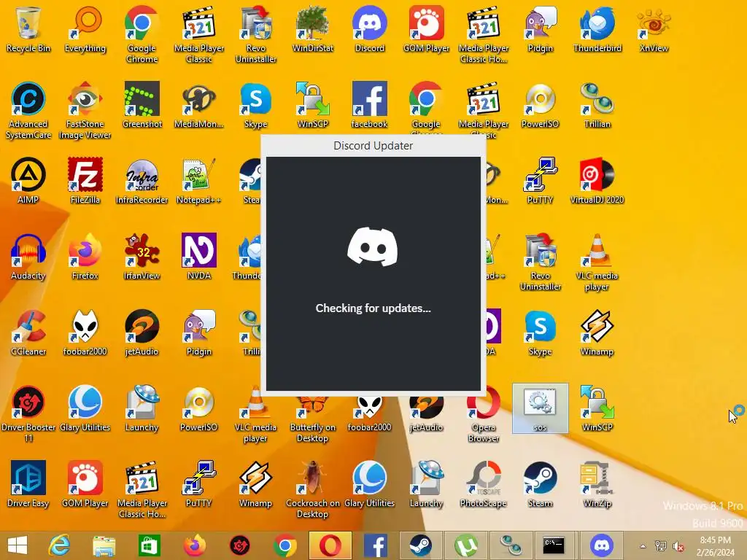Image resolution: width=747 pixels, height=560 pixels.
Task: Select the highlighted sos desktop icon
Action: [x=540, y=408]
